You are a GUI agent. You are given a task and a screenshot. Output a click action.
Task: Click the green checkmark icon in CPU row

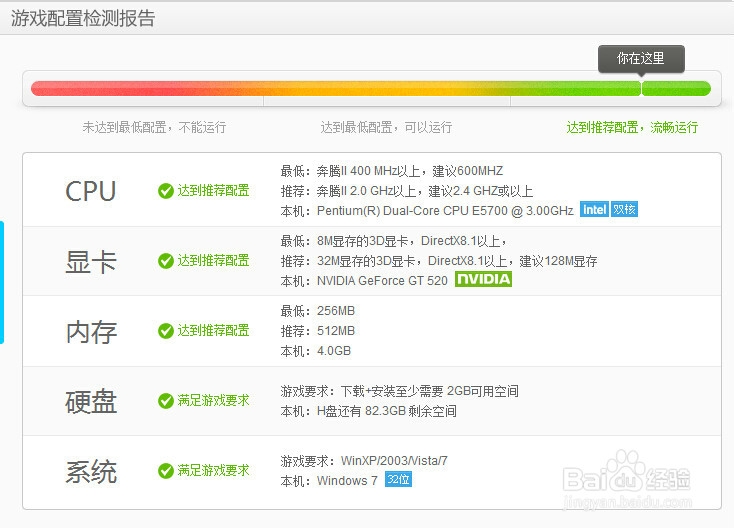166,191
